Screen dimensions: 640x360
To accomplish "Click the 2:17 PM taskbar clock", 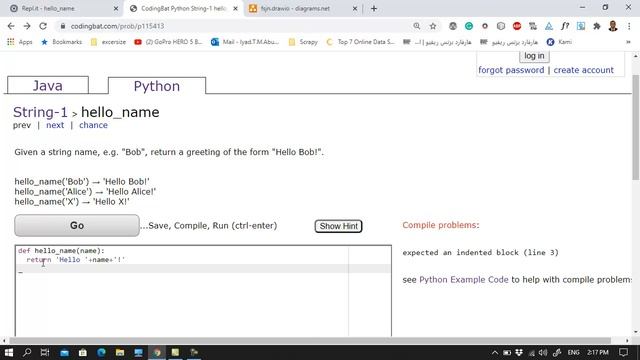I will [598, 352].
